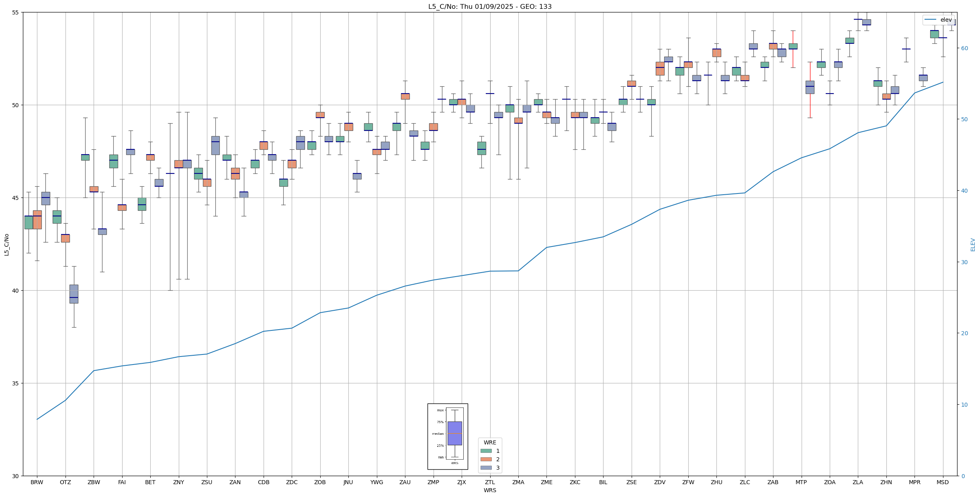980x497 pixels.
Task: Click the 60 tick on right axis
Action: pos(964,48)
